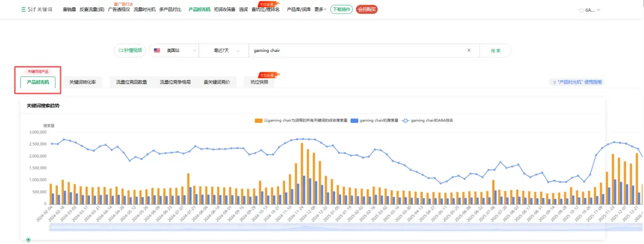Click the 秒懂视频 button

[130, 51]
